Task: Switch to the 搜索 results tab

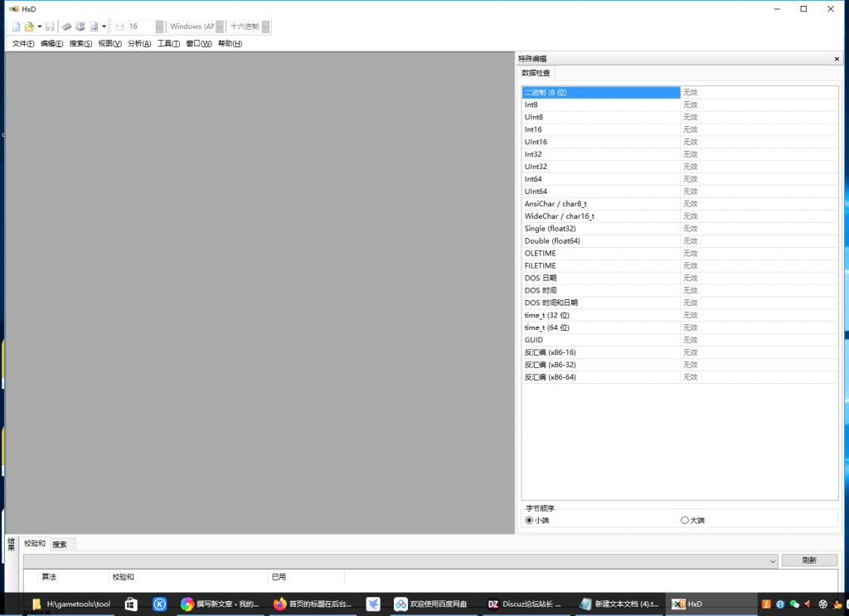Action: [60, 545]
